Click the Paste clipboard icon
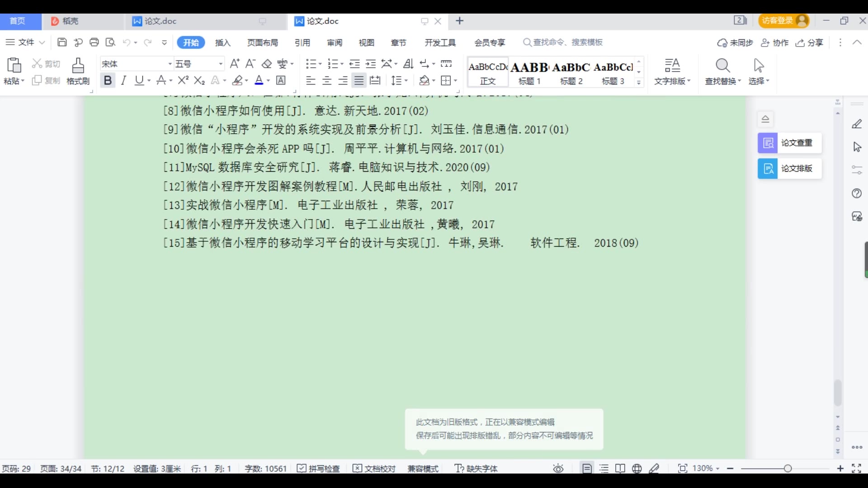The image size is (868, 488). coord(14,66)
